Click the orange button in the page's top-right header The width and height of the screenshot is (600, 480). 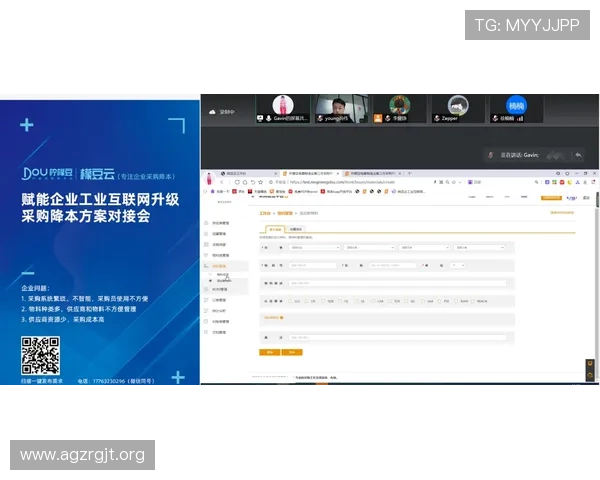click(x=551, y=198)
